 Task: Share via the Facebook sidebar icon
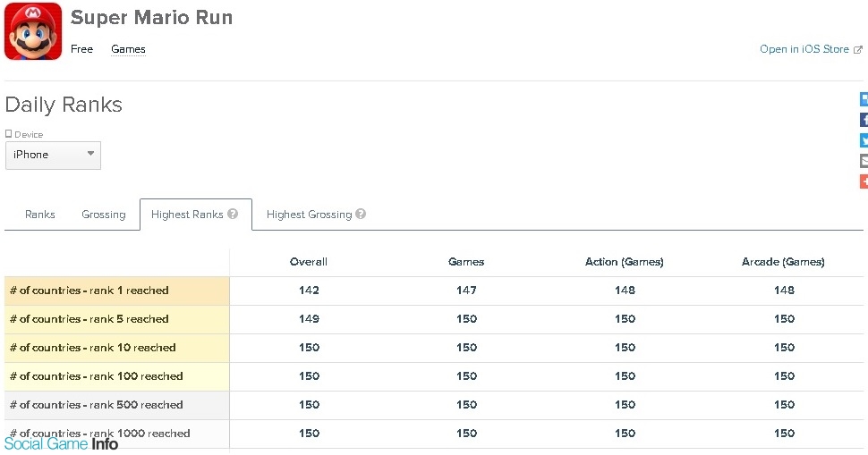point(864,120)
